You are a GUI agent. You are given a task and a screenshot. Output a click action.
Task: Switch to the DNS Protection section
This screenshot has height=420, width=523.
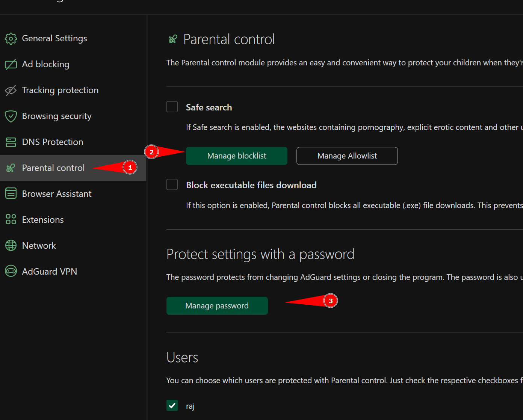coord(53,142)
